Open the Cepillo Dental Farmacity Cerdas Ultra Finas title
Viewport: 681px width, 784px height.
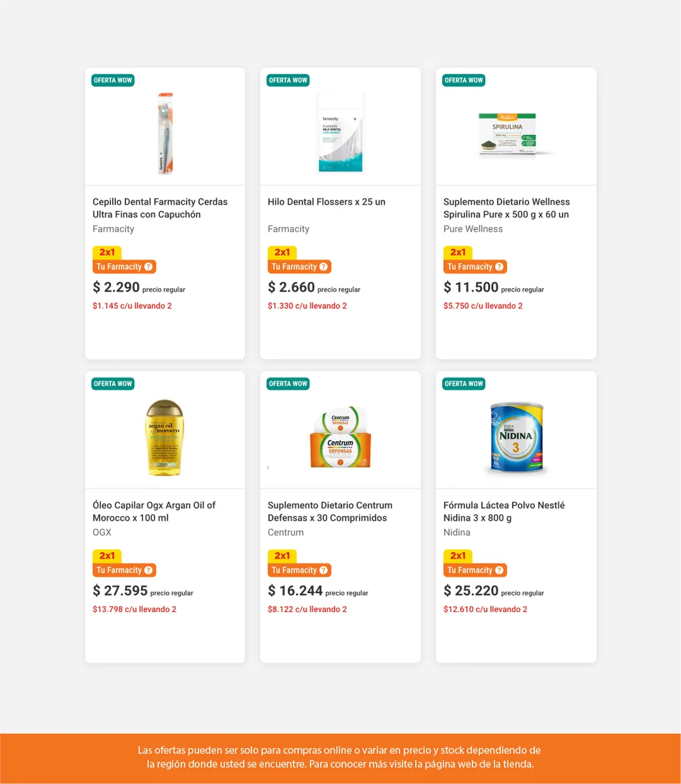coord(160,208)
